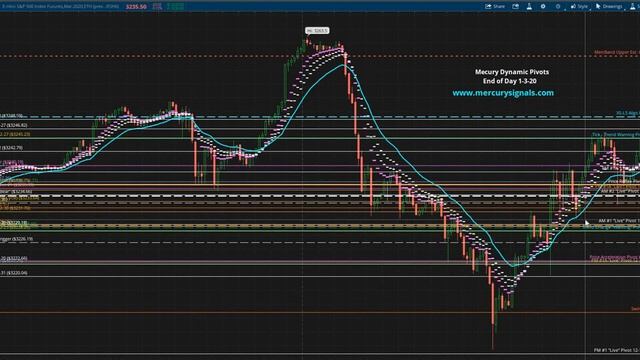The image size is (640, 360).
Task: Open the Style dropdown menu
Action: tap(580, 6)
